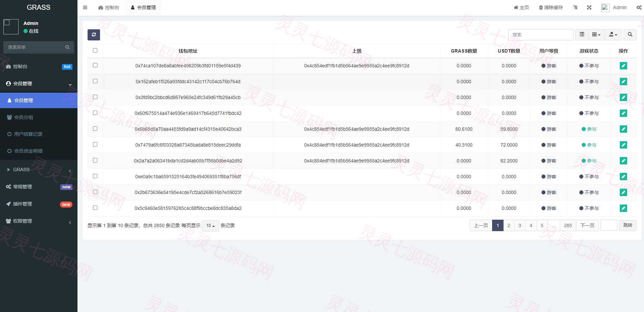Go to the next page with 下一页
The height and width of the screenshot is (312, 644).
click(x=587, y=225)
